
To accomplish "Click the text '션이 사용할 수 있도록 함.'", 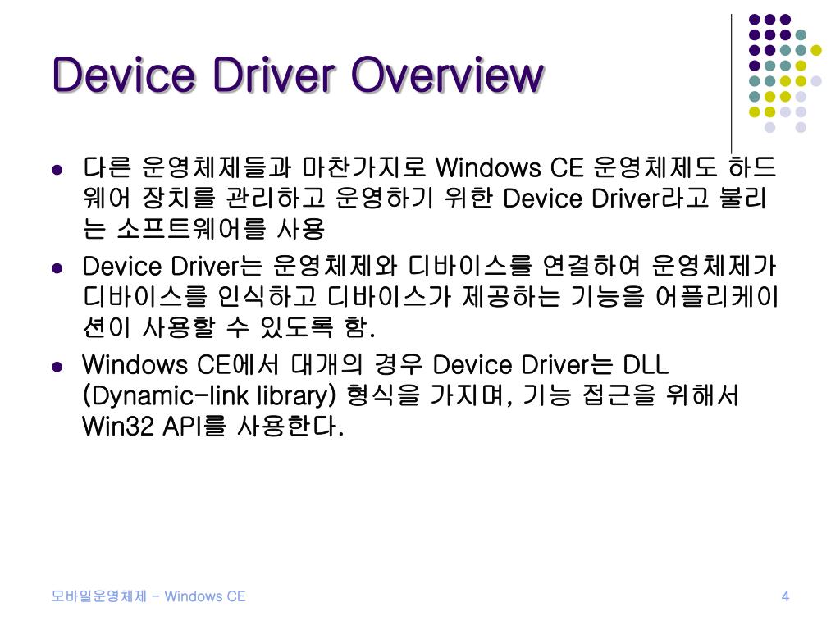I will [229, 326].
